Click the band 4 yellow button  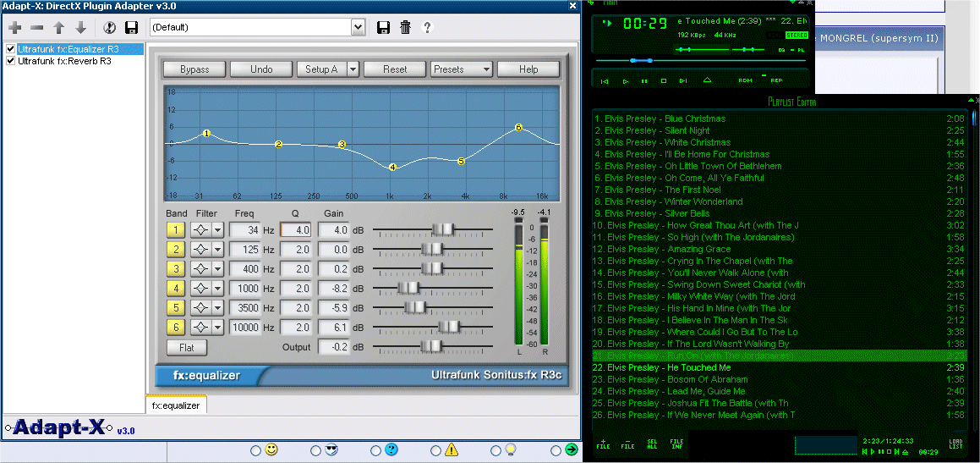click(x=176, y=289)
